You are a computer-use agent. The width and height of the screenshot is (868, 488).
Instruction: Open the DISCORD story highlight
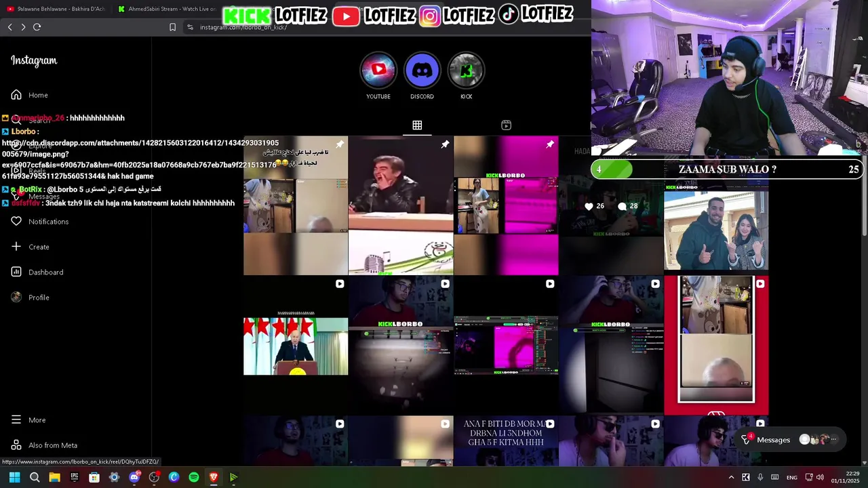coord(422,70)
